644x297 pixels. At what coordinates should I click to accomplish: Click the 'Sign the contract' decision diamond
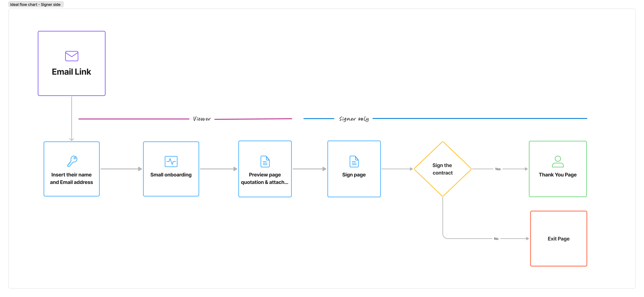coord(443,169)
